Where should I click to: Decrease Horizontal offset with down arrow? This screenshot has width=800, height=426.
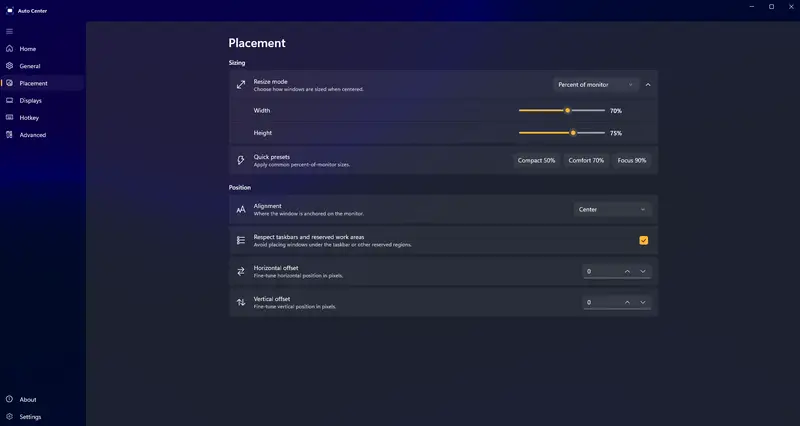(x=643, y=271)
